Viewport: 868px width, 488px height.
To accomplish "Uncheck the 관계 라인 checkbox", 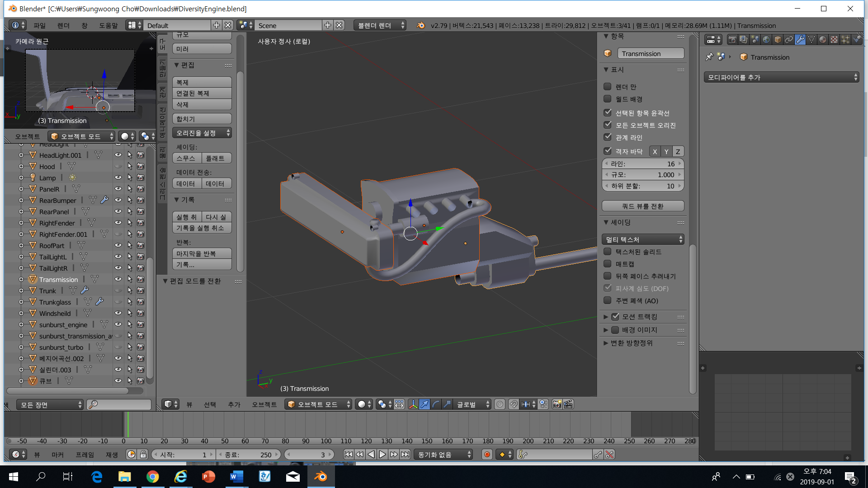I will (x=608, y=137).
